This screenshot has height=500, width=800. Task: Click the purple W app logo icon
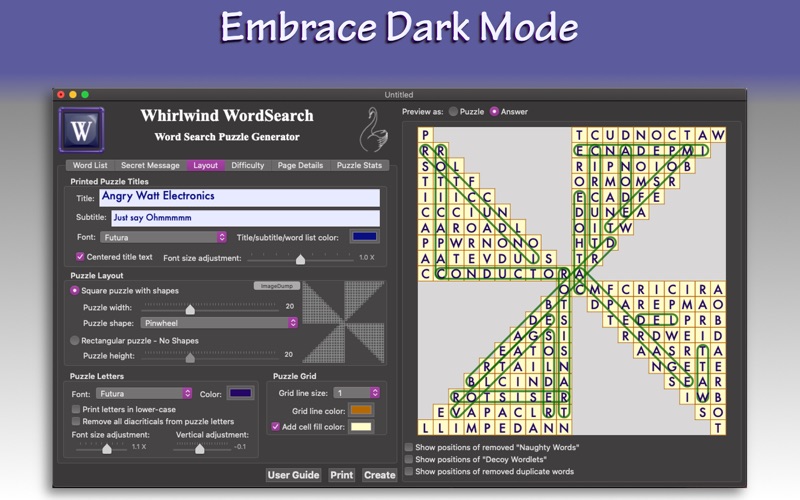82,130
